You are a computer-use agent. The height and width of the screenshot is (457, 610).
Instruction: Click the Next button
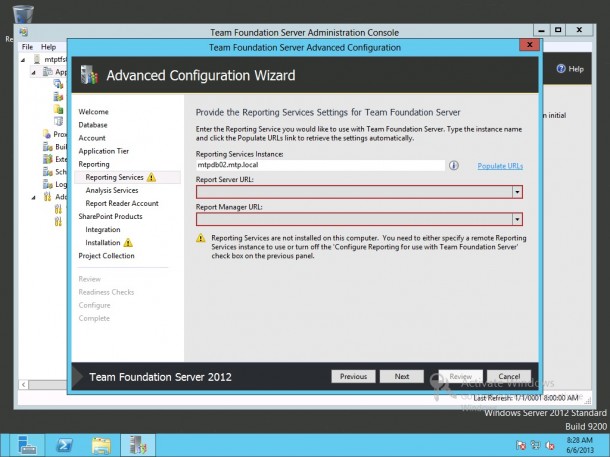401,376
